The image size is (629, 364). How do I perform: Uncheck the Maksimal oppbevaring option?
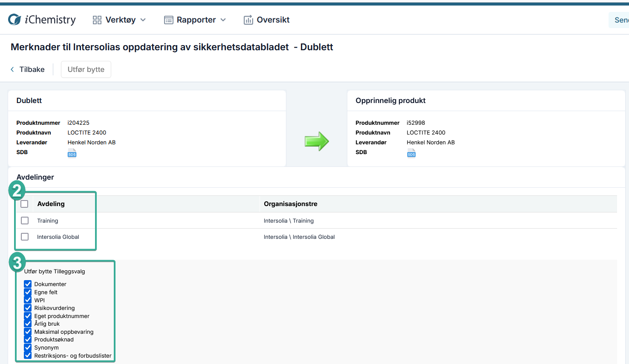tap(28, 332)
